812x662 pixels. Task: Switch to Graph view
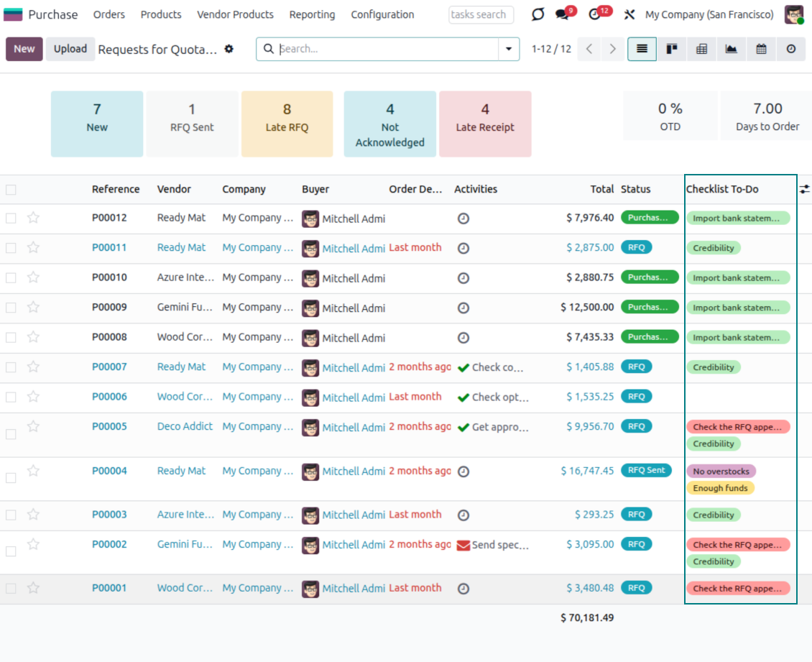(x=731, y=49)
